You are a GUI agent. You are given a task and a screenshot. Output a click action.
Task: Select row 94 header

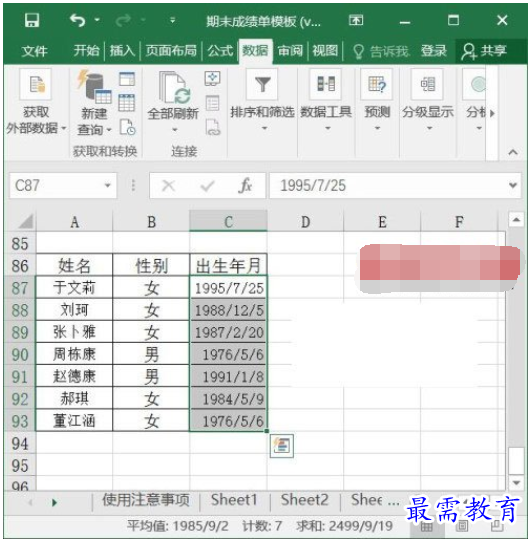pos(20,443)
